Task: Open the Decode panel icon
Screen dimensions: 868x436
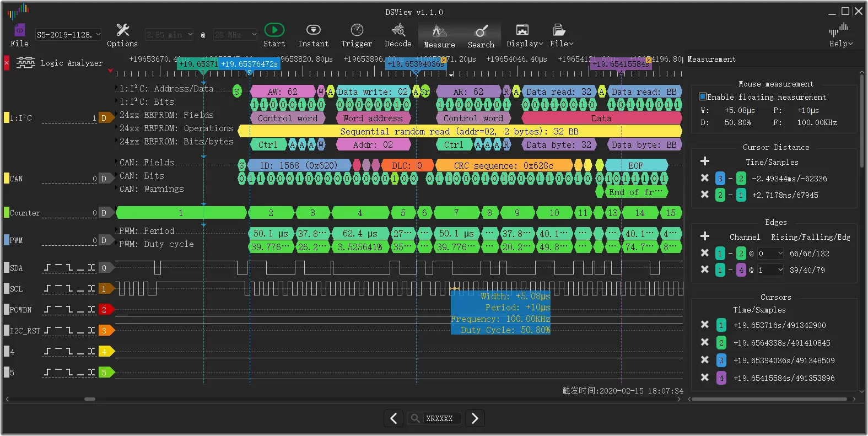Action: tap(398, 30)
